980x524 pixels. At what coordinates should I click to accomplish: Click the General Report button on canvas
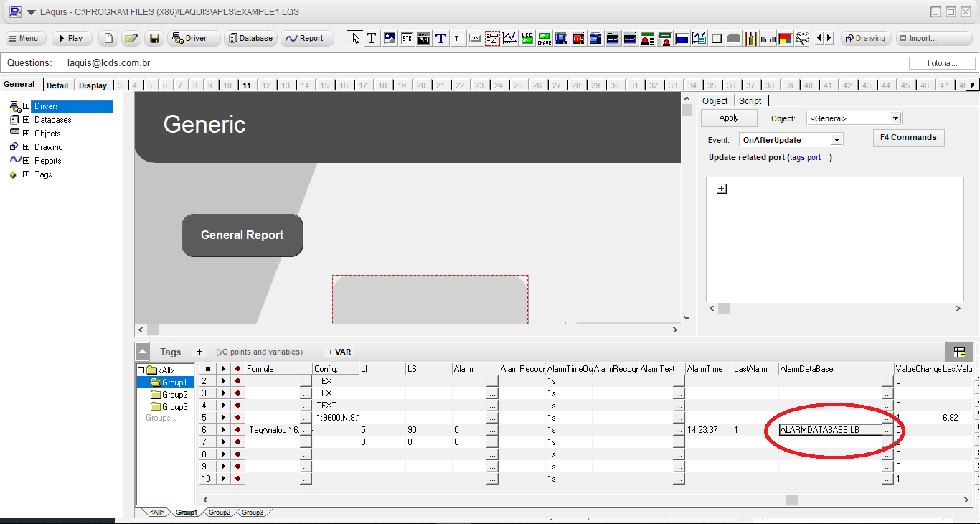pyautogui.click(x=242, y=235)
